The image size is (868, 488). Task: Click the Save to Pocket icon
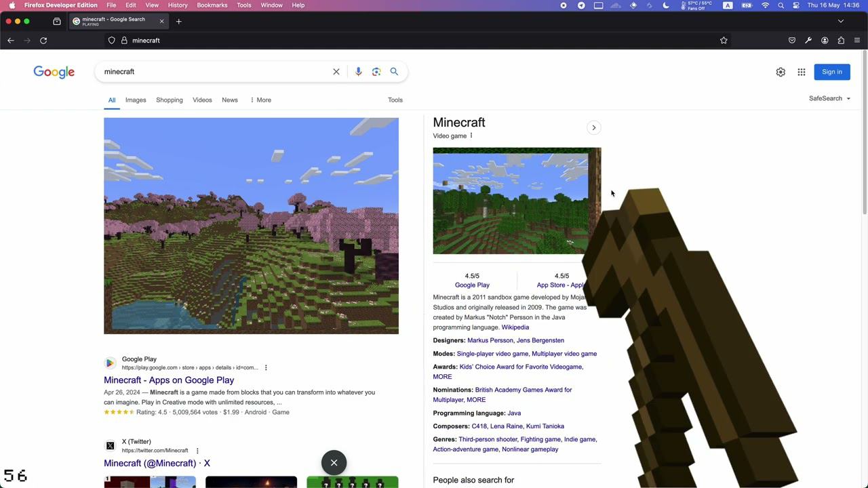point(792,41)
